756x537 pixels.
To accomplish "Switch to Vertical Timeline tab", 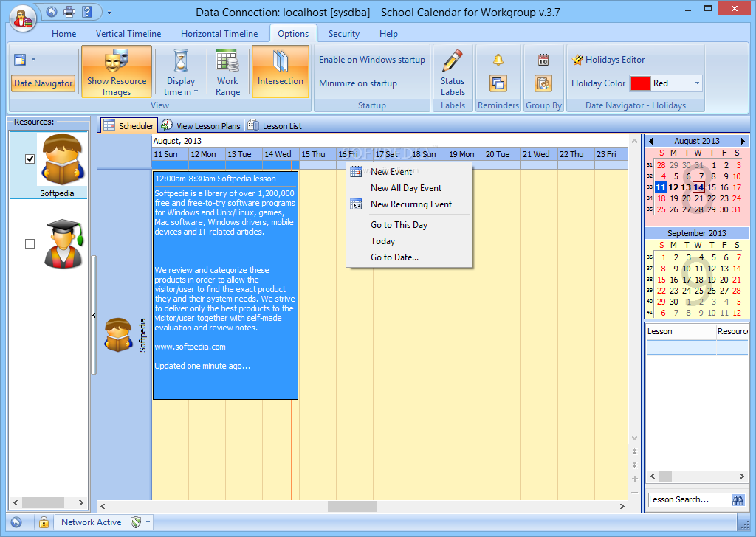I will point(128,34).
